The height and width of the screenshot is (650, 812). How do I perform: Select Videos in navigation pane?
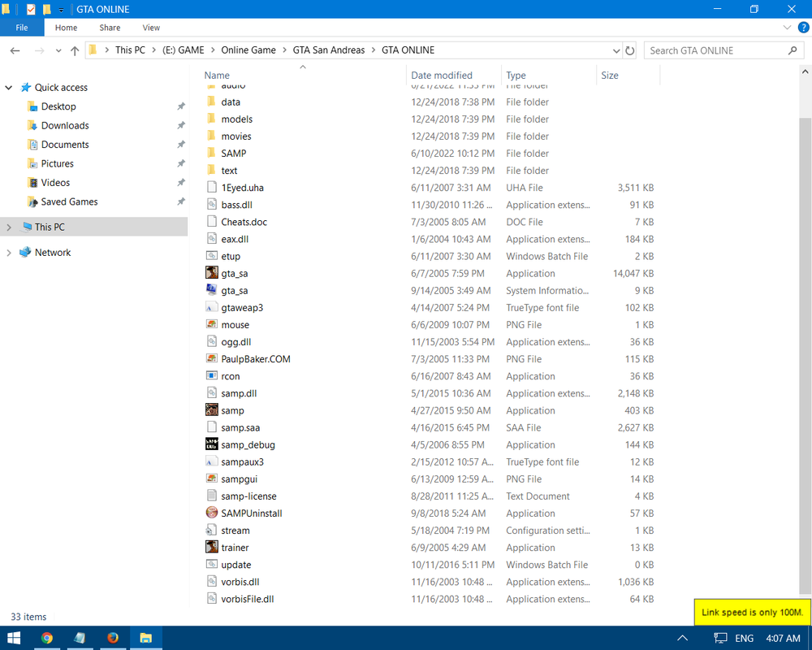[x=55, y=183]
